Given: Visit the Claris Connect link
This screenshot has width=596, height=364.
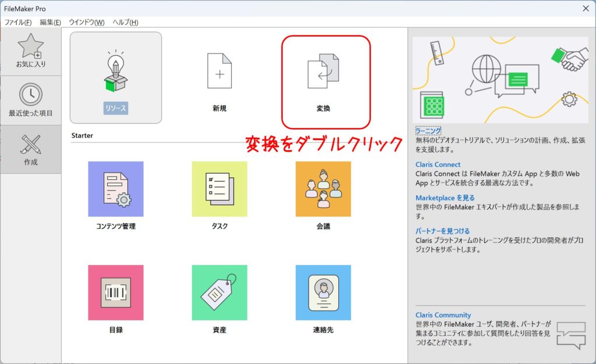Looking at the screenshot, I should tap(438, 165).
